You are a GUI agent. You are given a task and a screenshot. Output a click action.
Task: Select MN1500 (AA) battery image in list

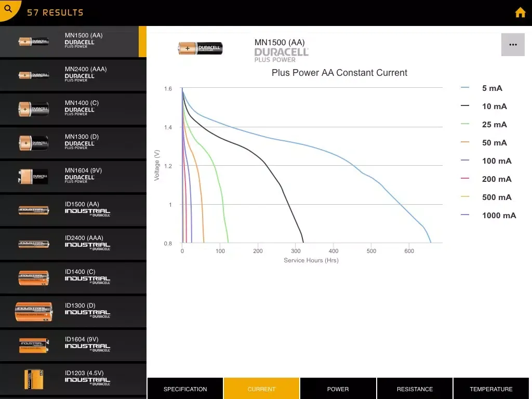(x=34, y=42)
